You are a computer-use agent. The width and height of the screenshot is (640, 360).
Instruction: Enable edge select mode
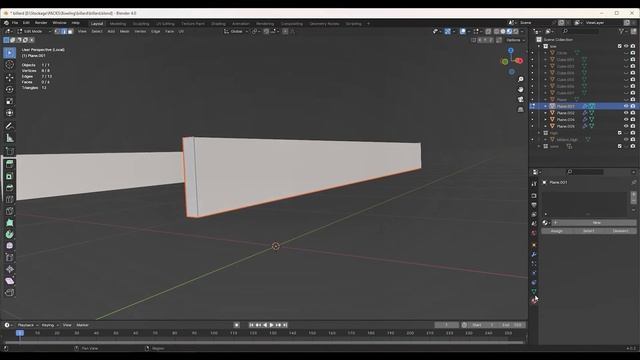[64, 31]
